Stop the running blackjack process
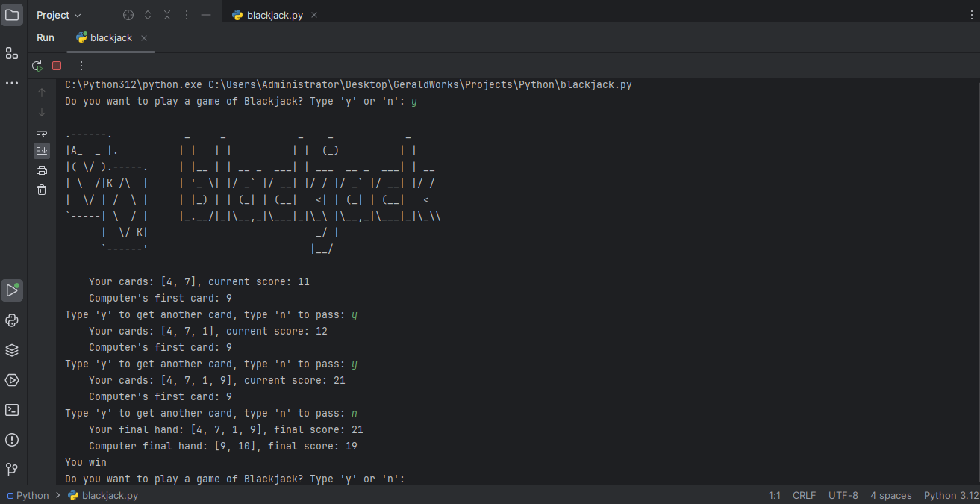 coord(57,66)
